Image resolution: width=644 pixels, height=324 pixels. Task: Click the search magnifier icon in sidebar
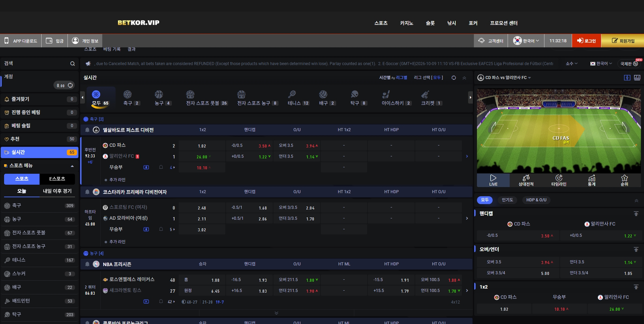point(72,64)
